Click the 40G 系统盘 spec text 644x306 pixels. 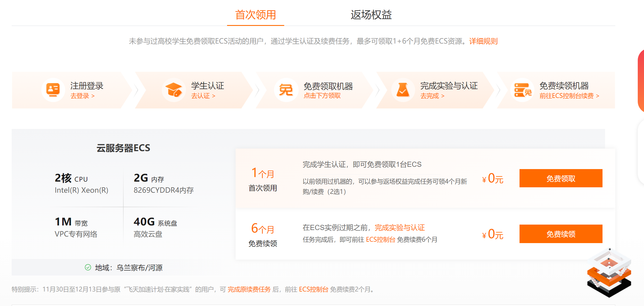point(155,222)
